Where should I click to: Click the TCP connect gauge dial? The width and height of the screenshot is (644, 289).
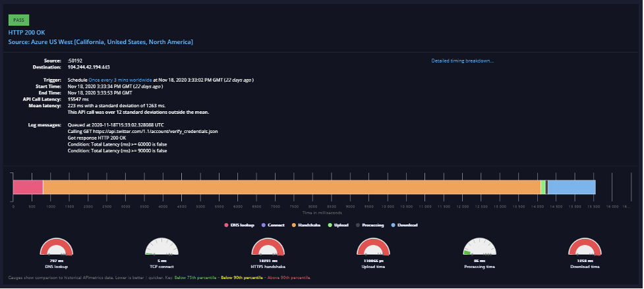(161, 247)
